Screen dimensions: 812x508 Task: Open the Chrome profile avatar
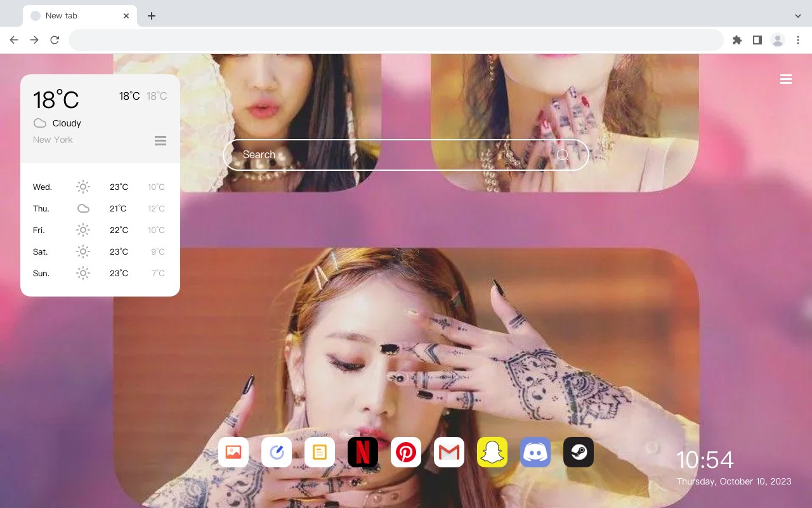pos(778,40)
